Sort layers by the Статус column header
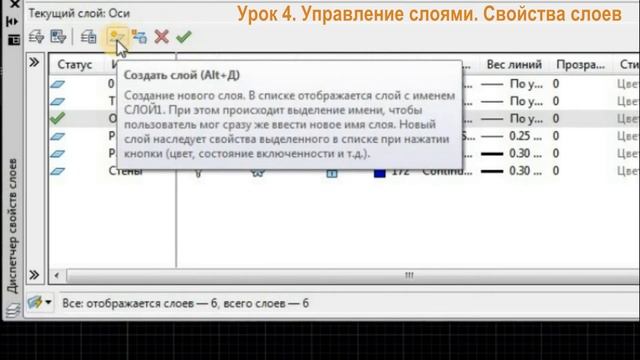This screenshot has width=640, height=360. tap(75, 64)
